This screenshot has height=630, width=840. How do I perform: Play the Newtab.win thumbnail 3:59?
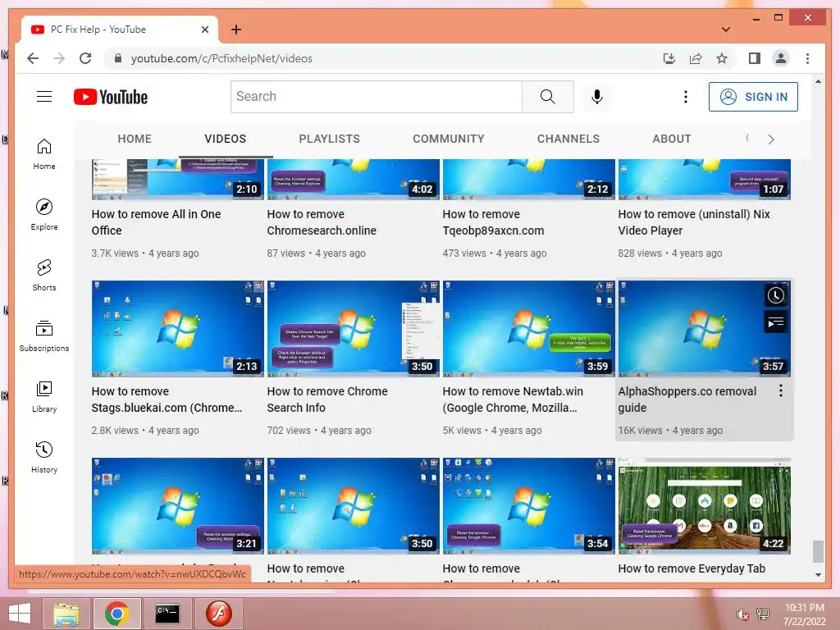[529, 328]
